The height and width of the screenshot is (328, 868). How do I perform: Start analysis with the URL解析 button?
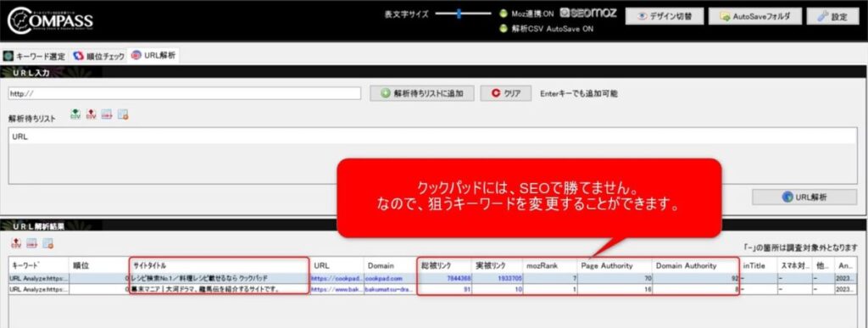(804, 197)
